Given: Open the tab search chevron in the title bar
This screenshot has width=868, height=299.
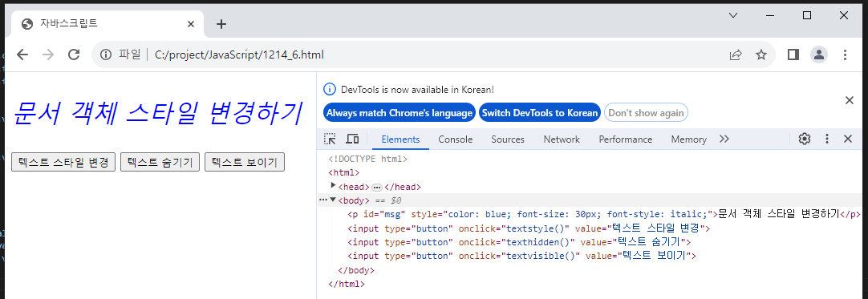Looking at the screenshot, I should point(733,15).
